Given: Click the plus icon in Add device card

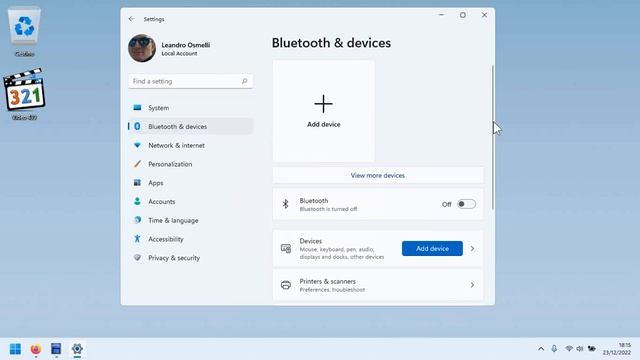Looking at the screenshot, I should [323, 104].
